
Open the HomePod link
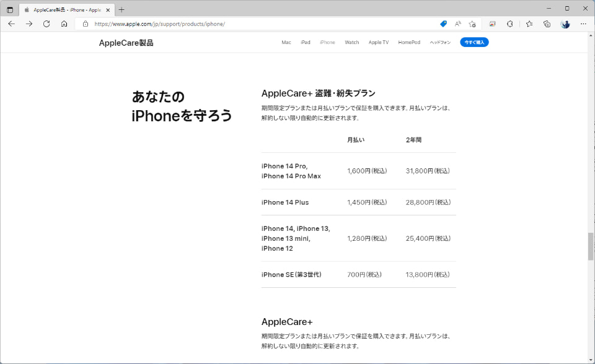pyautogui.click(x=408, y=42)
